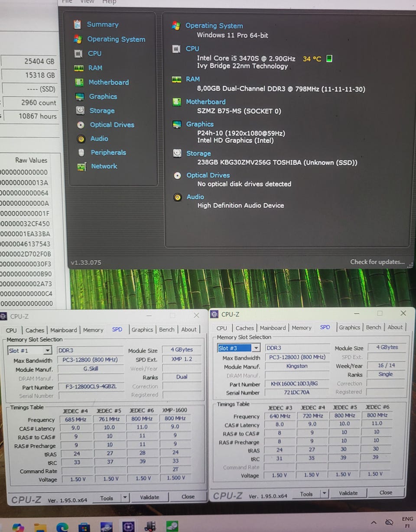416x532 pixels.
Task: Open Bench tab in left CPU-Z
Action: pos(167,329)
